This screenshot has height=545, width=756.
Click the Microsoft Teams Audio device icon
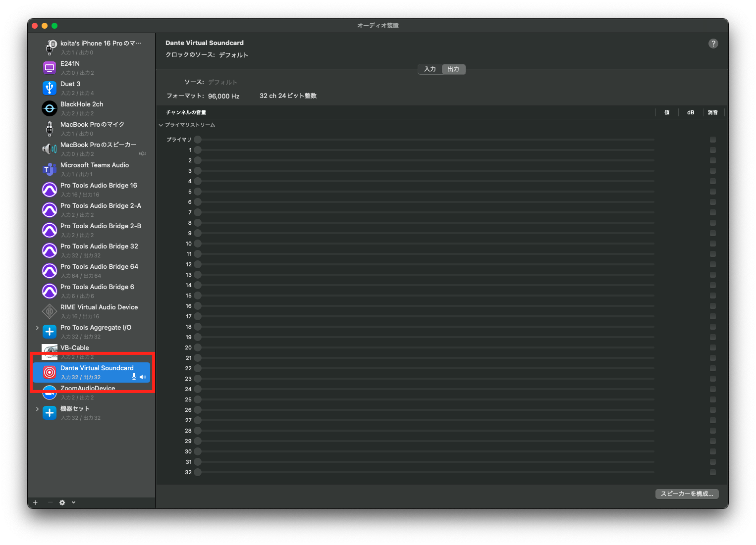pyautogui.click(x=49, y=170)
